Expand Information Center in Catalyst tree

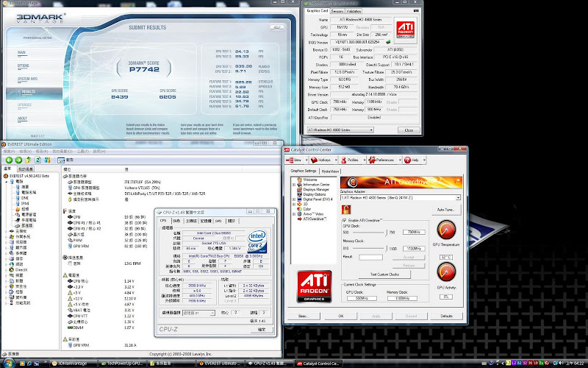coord(293,185)
